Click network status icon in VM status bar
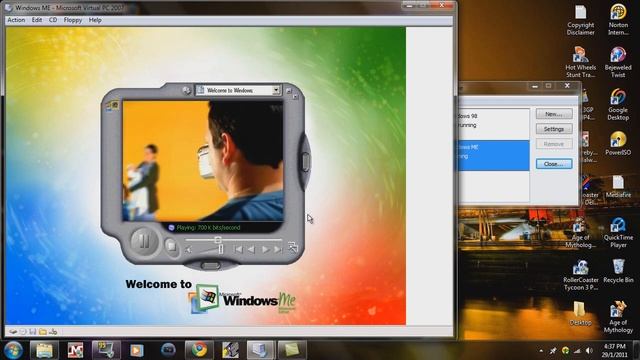This screenshot has height=360, width=640. point(53,332)
